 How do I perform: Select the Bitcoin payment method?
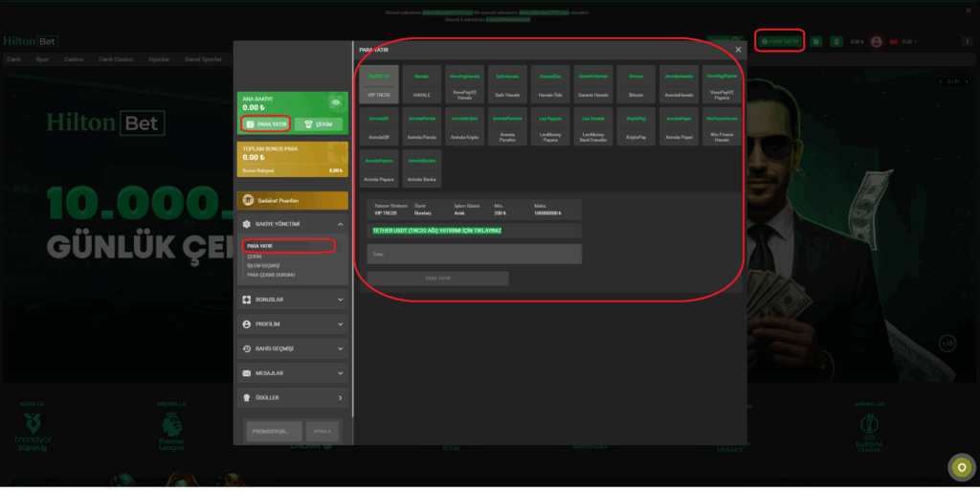pyautogui.click(x=636, y=84)
